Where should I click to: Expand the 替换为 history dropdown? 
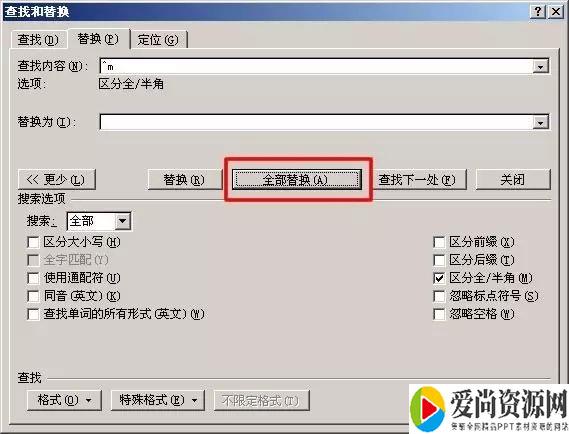point(540,122)
